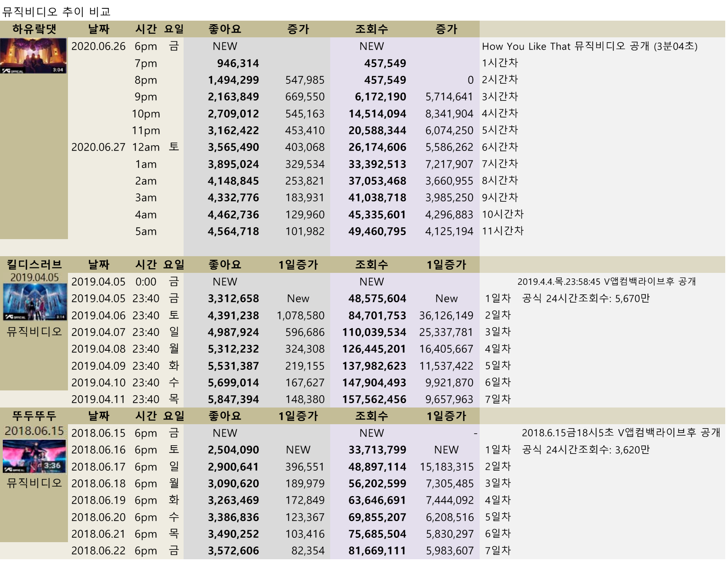This screenshot has width=728, height=564.
Task: Click the '7일차' cell in the 2018.06.22 row
Action: point(498,550)
